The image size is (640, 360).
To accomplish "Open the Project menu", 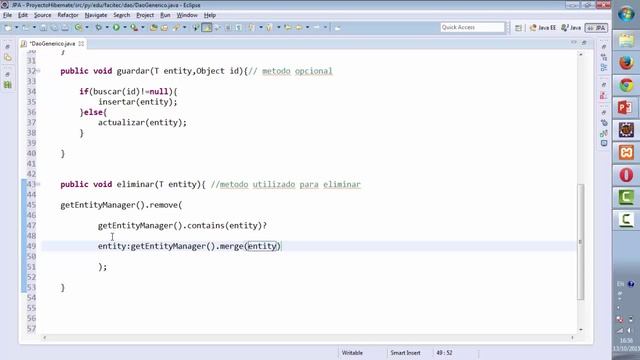I will (x=145, y=15).
